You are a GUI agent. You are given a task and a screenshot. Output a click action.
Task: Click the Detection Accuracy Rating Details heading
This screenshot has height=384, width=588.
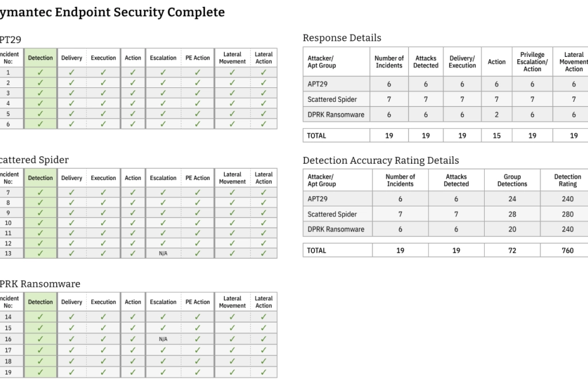tap(381, 160)
